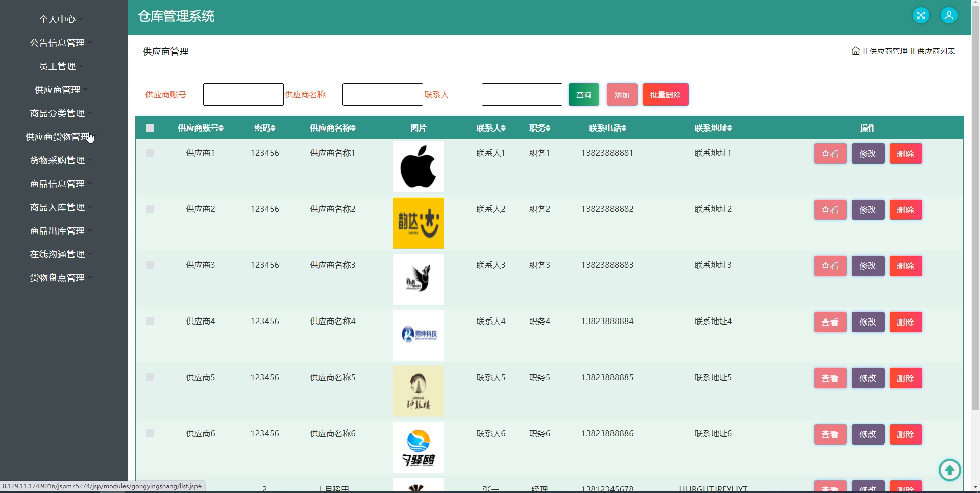980x493 pixels.
Task: Toggle the select-all checkbox in table header
Action: (150, 128)
